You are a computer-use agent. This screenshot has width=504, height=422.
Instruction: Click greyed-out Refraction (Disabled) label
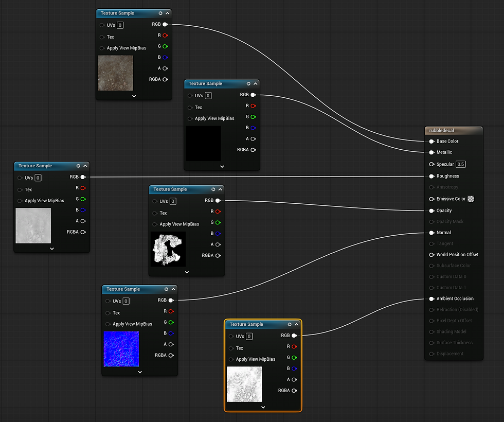pyautogui.click(x=457, y=310)
